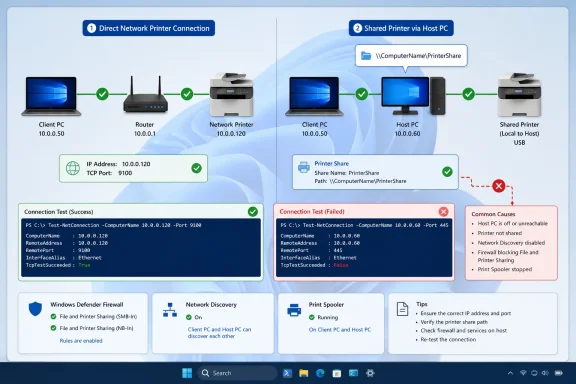Viewport: 576px width, 384px height.
Task: Click 'Network Discovery disabled' cause
Action: click(x=511, y=243)
